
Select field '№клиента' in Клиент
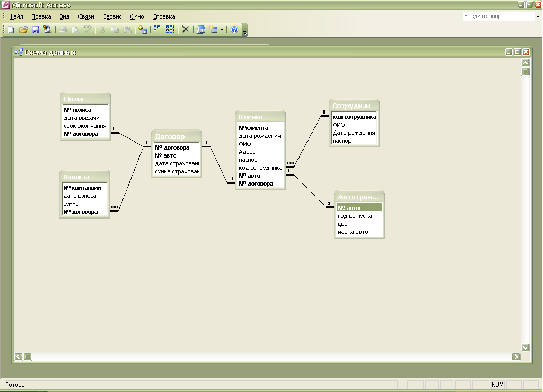coord(260,128)
